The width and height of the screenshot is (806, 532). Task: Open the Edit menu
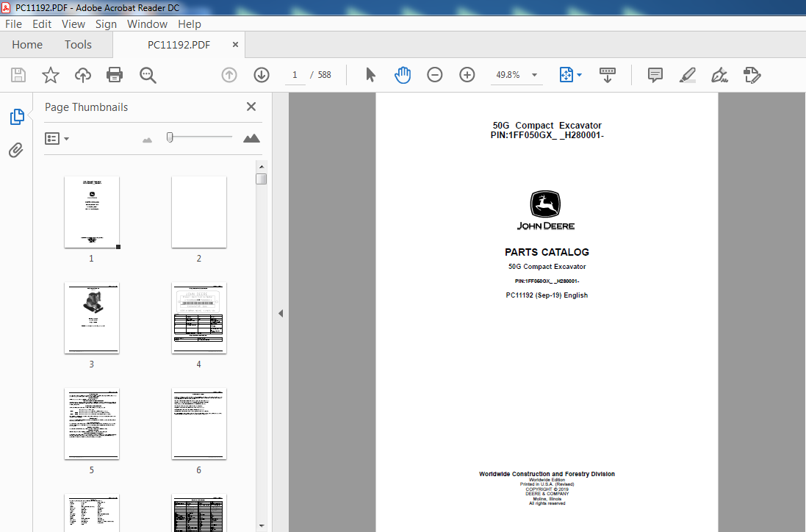(x=42, y=24)
